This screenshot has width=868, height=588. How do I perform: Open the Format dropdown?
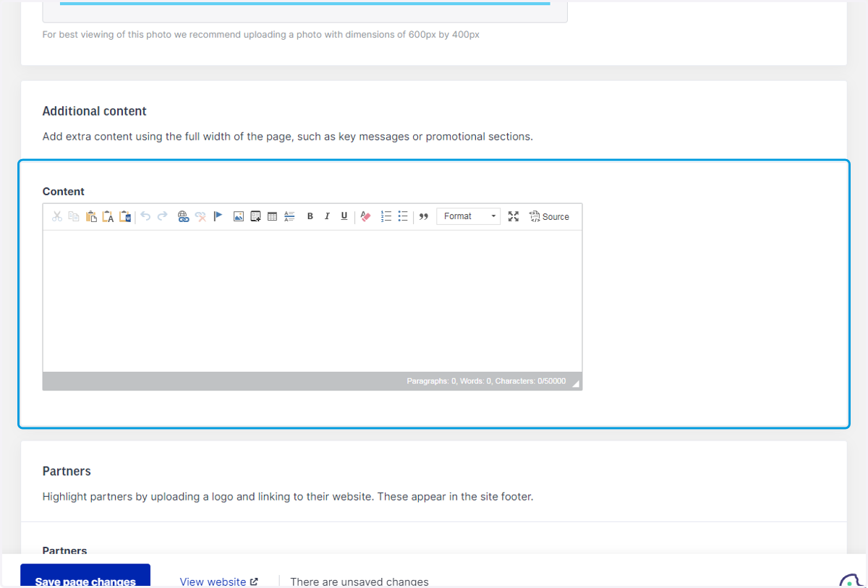click(469, 216)
